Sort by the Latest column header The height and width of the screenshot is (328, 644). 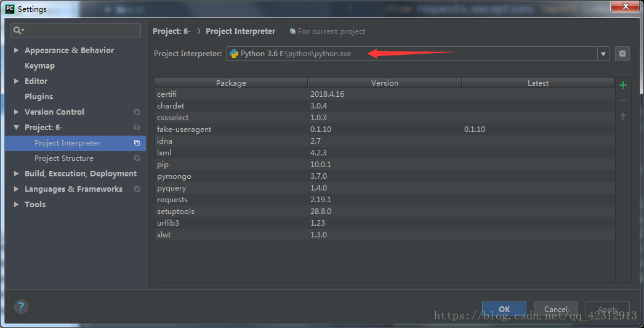coord(537,83)
